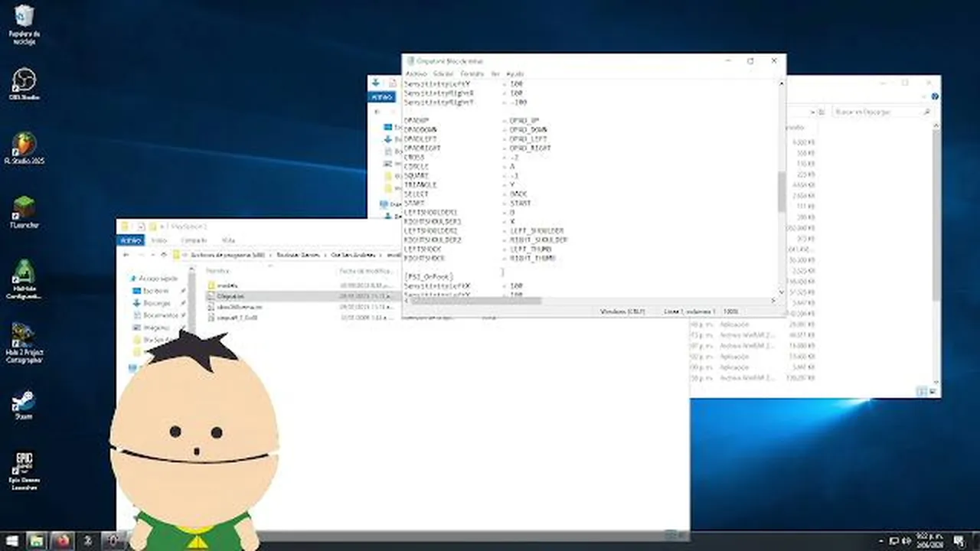
Task: Expand breadcrumb arrow after Archivos de programa (x86)
Action: [269, 255]
